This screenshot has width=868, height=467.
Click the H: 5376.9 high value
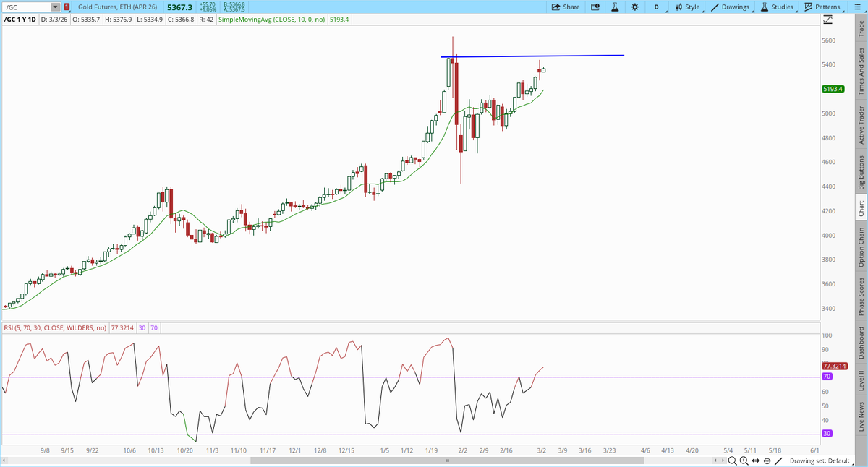[119, 20]
